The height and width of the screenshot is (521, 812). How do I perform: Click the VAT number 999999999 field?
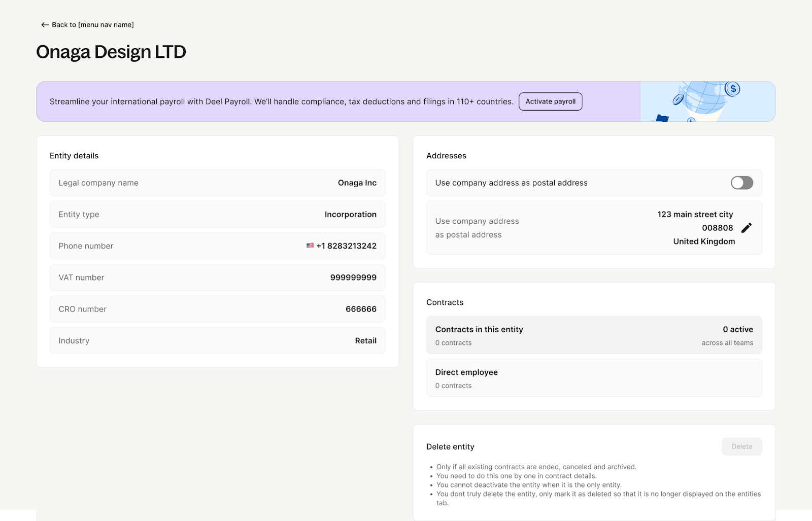tap(353, 277)
